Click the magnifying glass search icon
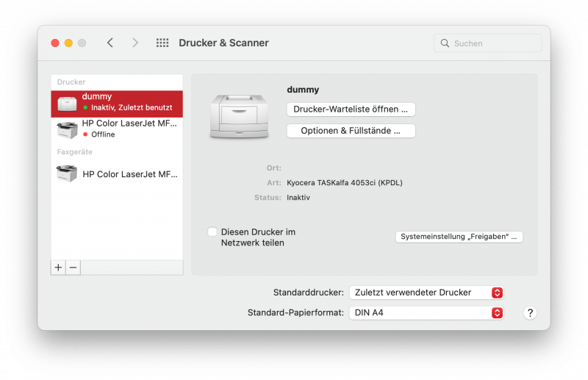The width and height of the screenshot is (588, 380). pyautogui.click(x=445, y=43)
